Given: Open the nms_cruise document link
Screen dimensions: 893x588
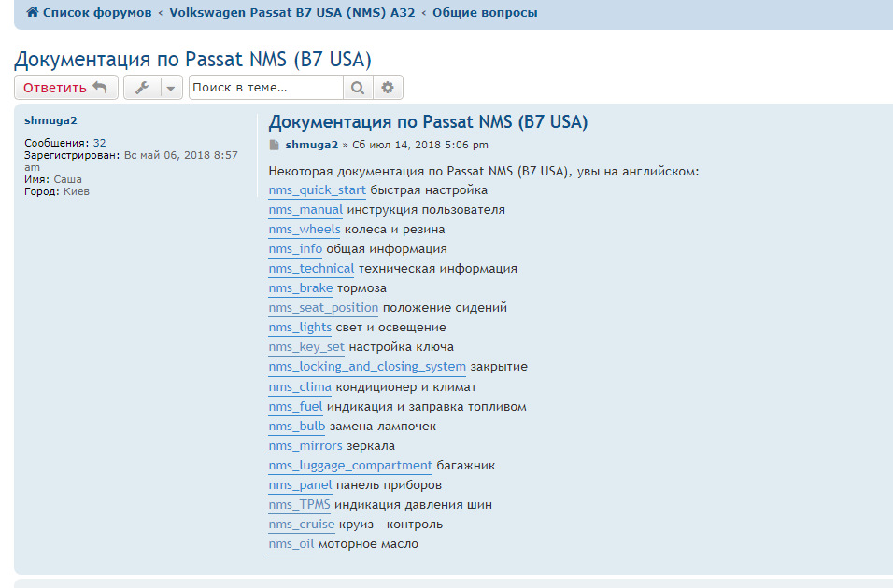Looking at the screenshot, I should click(302, 525).
